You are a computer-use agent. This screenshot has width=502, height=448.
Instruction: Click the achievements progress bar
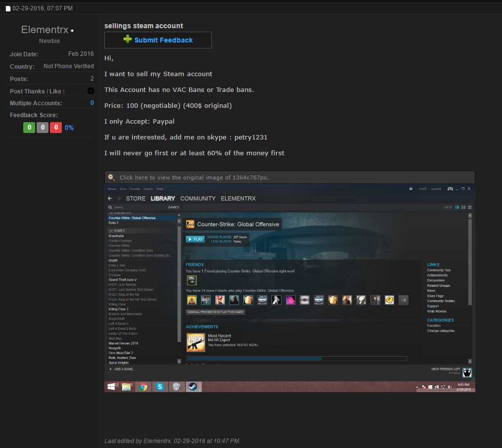(x=296, y=358)
